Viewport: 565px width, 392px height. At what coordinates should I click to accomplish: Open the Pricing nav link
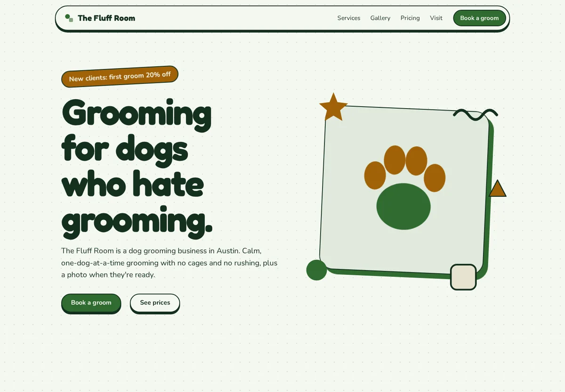(410, 18)
